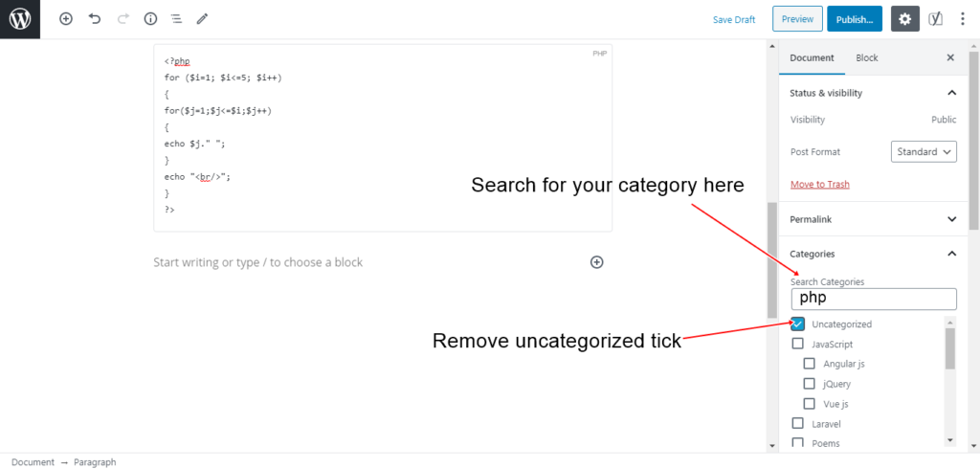Undo the last change
The image size is (980, 469).
coord(95,19)
